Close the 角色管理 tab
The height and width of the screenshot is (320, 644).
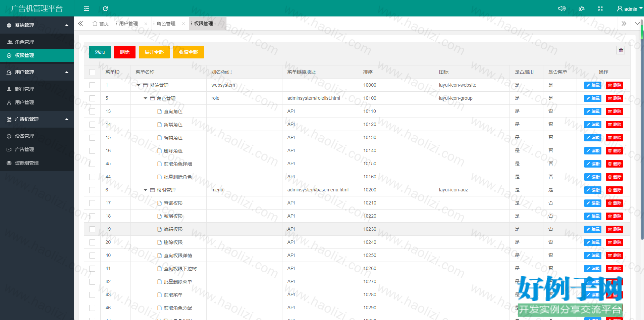point(183,24)
